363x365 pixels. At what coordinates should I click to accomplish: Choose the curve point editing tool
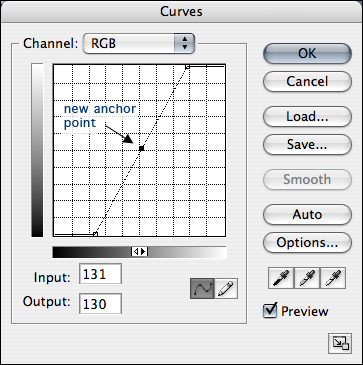click(202, 288)
